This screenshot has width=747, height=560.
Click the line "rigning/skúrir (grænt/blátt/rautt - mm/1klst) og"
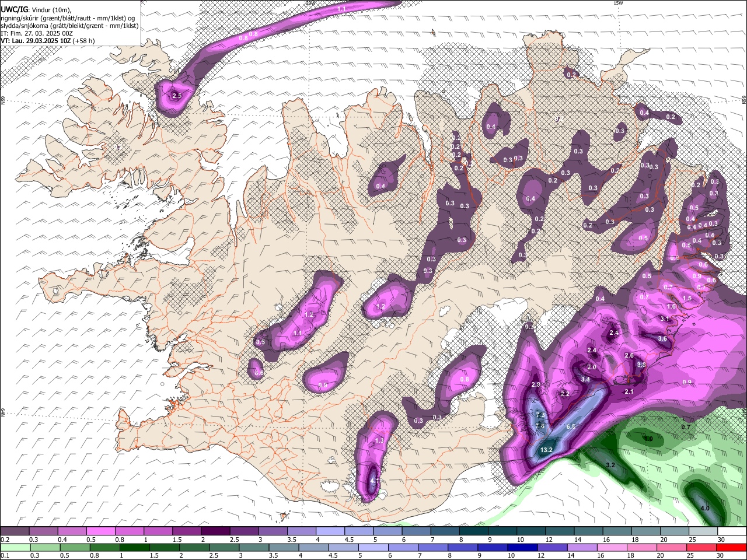click(68, 17)
